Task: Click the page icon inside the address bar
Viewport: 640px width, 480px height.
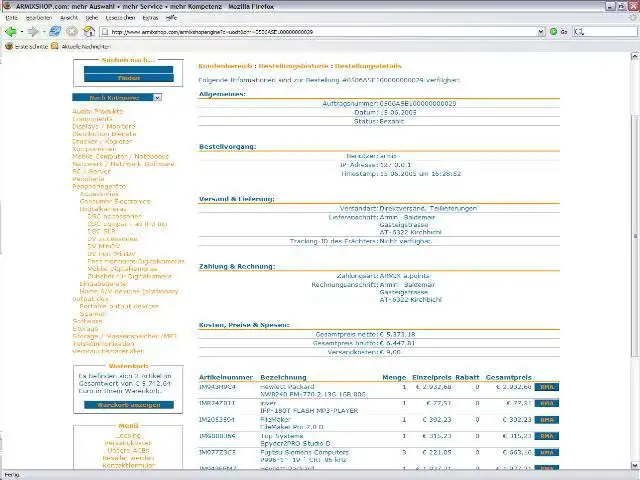Action: 105,32
